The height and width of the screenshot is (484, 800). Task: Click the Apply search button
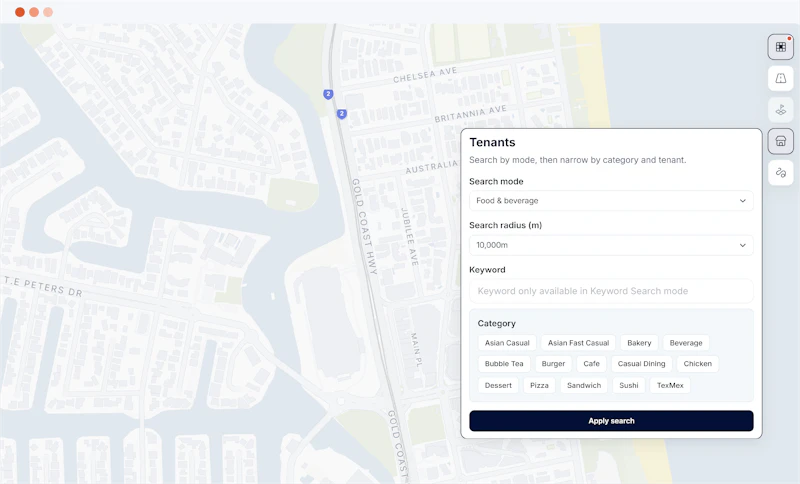pyautogui.click(x=611, y=421)
